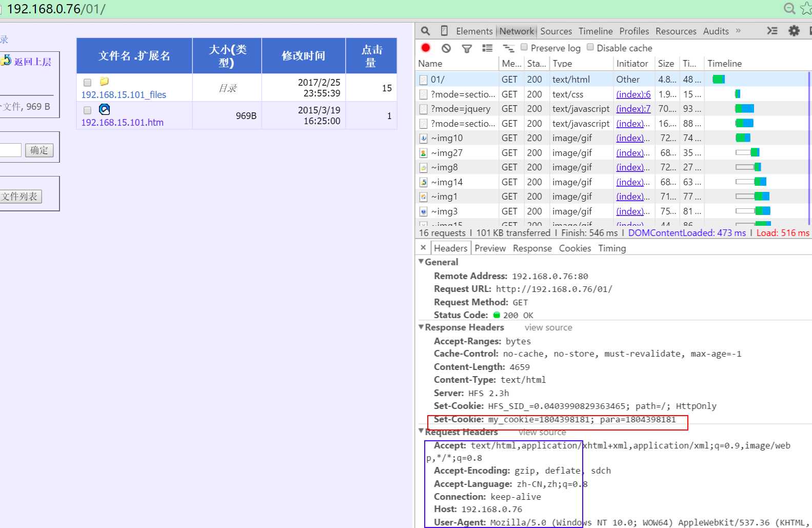The height and width of the screenshot is (528, 812).
Task: Click the 文件列表 button
Action: [21, 197]
